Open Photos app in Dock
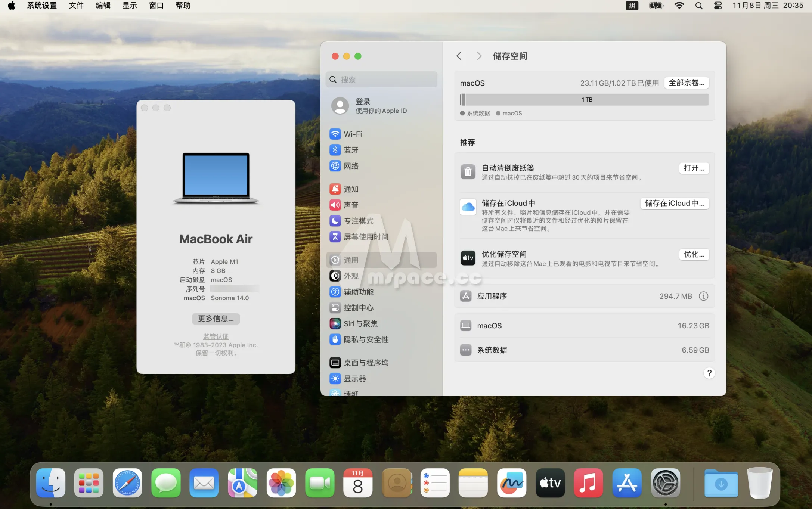 (x=281, y=483)
